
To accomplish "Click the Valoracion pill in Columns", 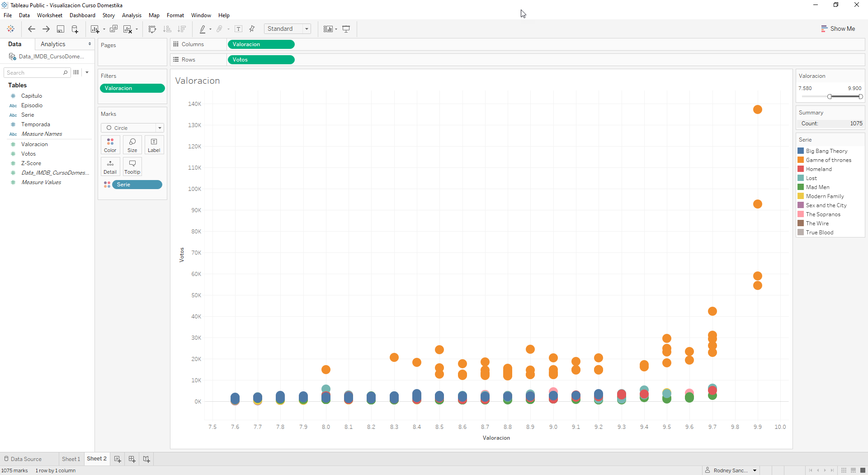I will point(261,44).
